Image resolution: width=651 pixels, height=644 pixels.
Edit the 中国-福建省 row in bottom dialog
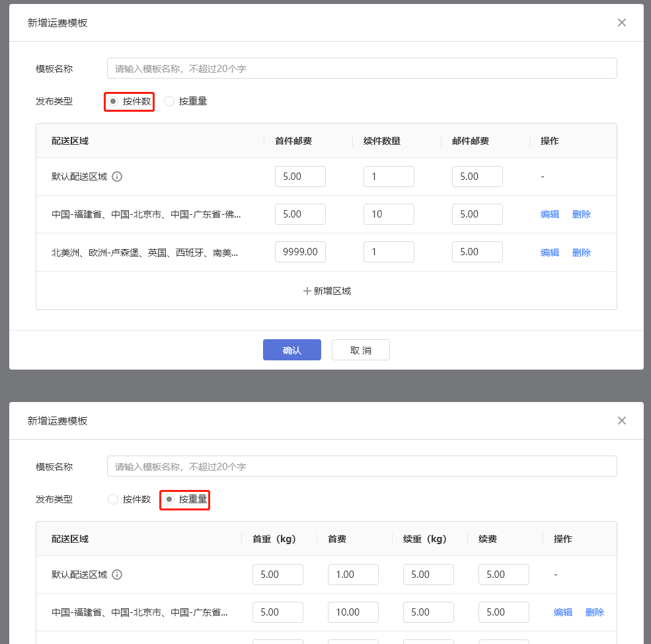(x=562, y=612)
